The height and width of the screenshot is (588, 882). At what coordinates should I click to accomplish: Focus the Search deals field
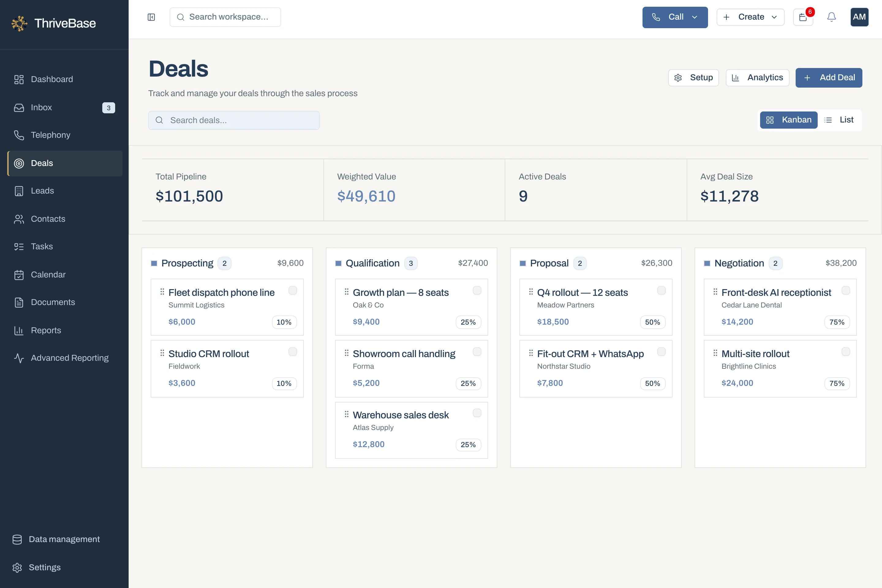(x=234, y=120)
